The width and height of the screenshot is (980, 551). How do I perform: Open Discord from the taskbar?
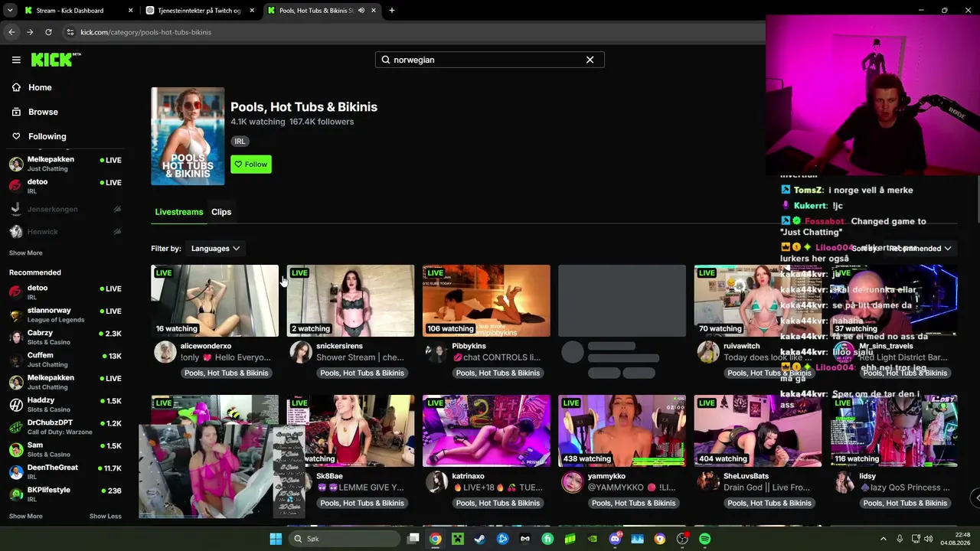tap(615, 539)
